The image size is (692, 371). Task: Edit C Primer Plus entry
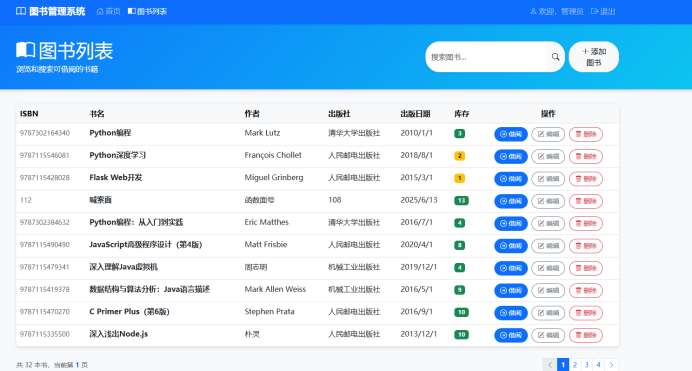tap(548, 313)
